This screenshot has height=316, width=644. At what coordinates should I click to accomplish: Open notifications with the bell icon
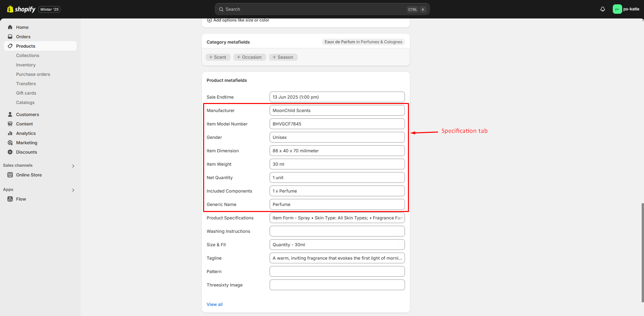point(602,9)
